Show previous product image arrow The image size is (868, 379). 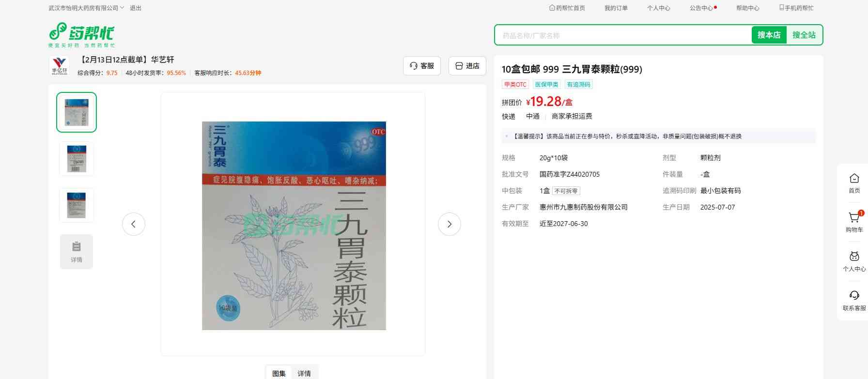pyautogui.click(x=134, y=224)
